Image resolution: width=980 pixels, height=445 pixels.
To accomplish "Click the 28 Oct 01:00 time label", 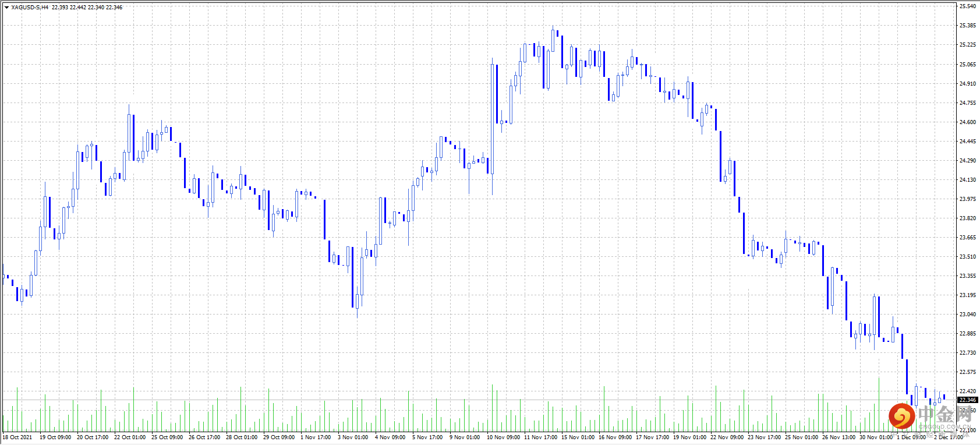I will pos(242,437).
